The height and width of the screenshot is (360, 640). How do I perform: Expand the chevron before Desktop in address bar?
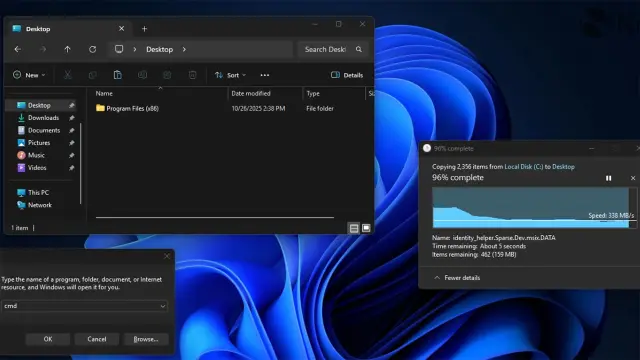pos(135,49)
